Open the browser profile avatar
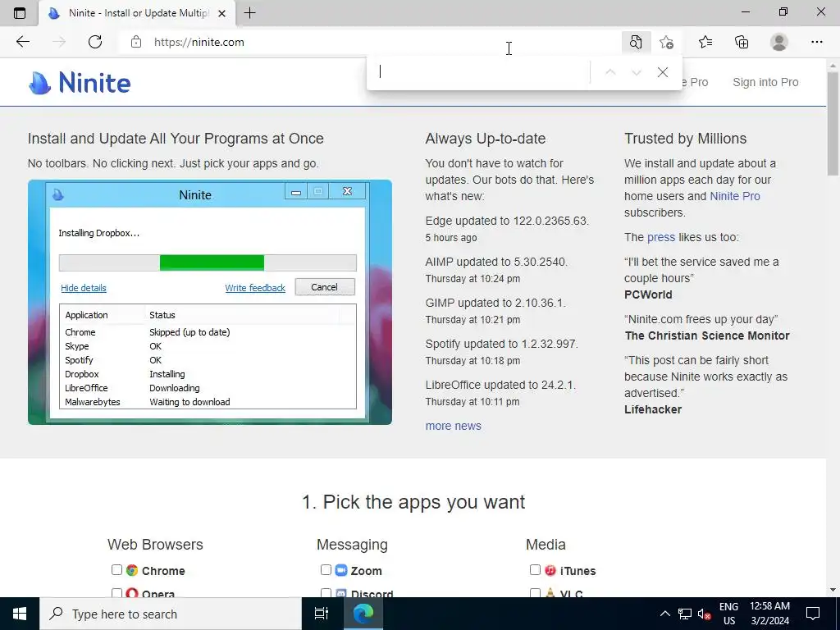This screenshot has height=630, width=840. (779, 42)
